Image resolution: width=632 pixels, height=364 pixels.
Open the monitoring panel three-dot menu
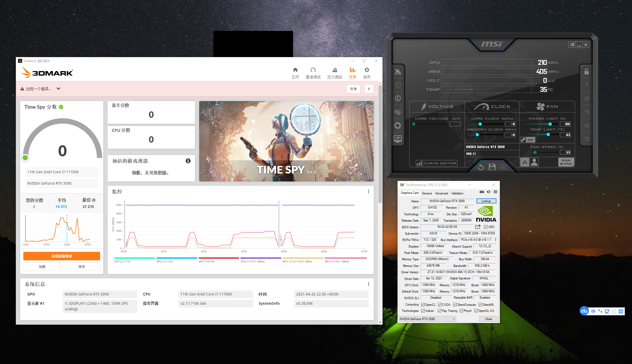368,192
